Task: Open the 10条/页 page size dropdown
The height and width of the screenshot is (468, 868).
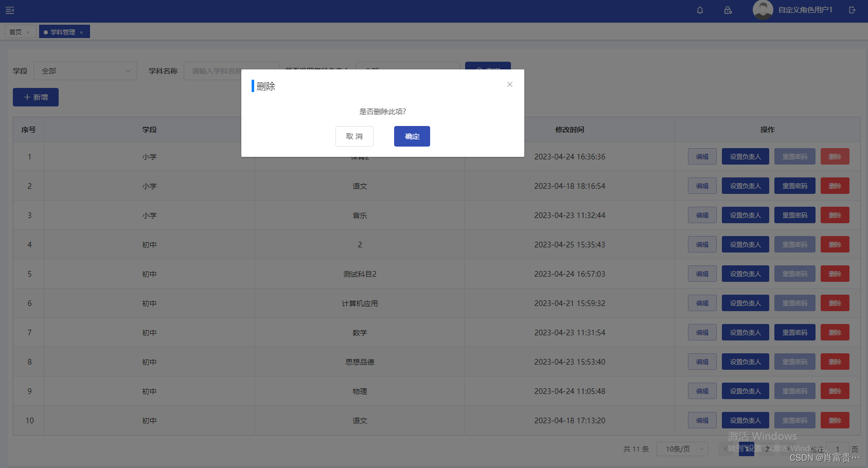Action: 682,449
